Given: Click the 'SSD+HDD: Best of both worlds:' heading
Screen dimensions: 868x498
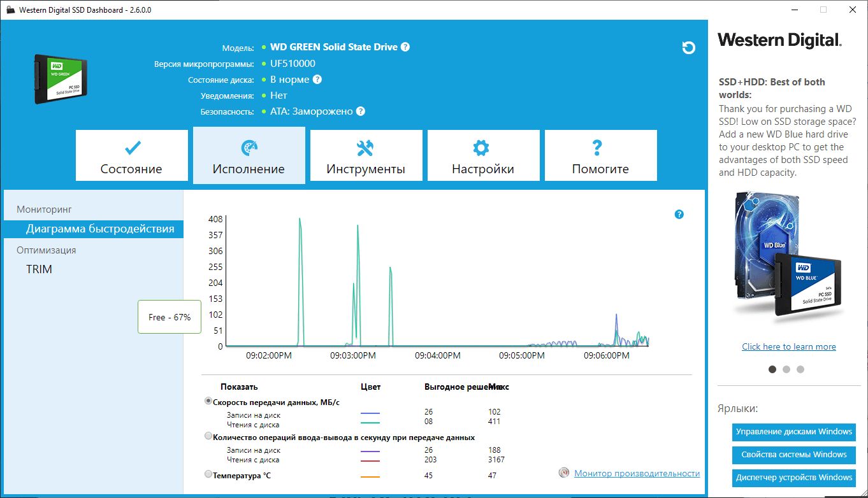Looking at the screenshot, I should point(772,88).
